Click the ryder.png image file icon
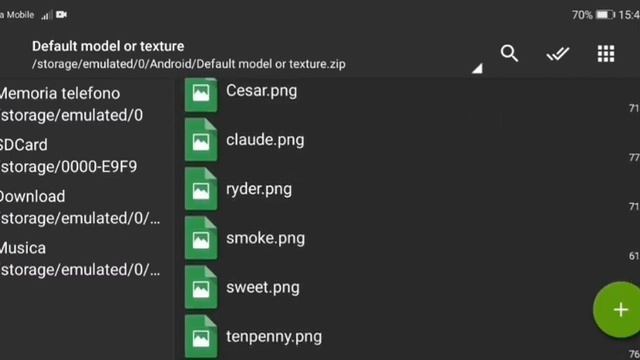The width and height of the screenshot is (640, 360). [x=201, y=189]
